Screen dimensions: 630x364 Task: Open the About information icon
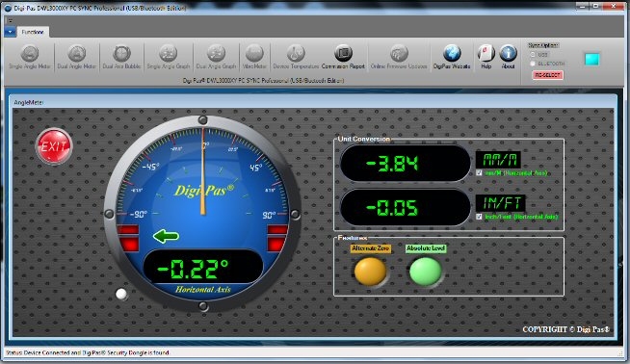click(509, 58)
